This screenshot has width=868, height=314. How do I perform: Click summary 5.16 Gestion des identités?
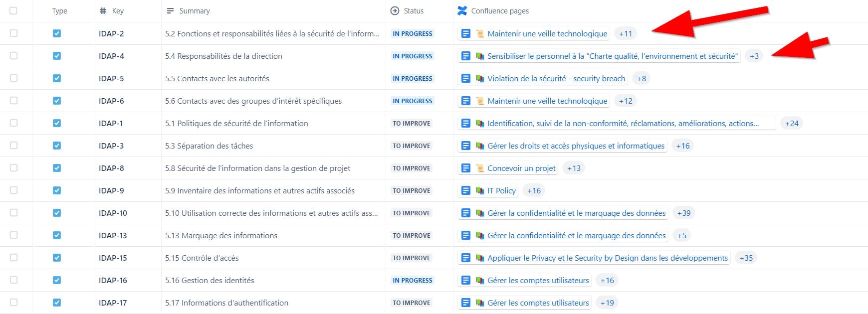210,280
